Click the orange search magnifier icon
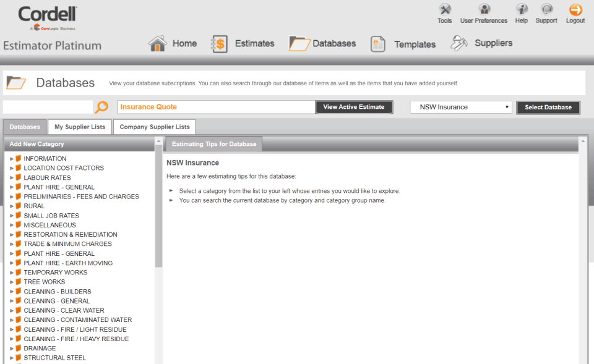This screenshot has height=364, width=594. pos(101,107)
